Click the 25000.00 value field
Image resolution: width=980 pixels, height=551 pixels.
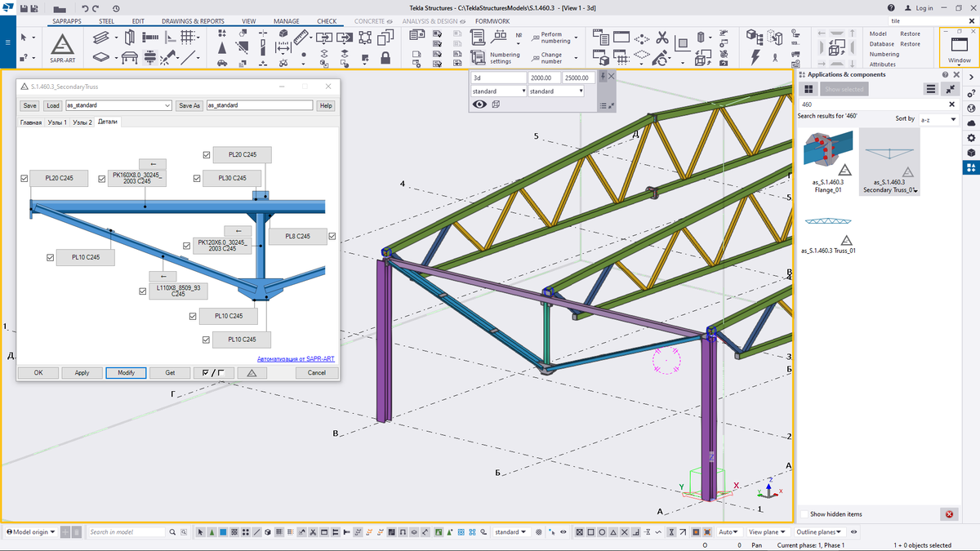579,78
